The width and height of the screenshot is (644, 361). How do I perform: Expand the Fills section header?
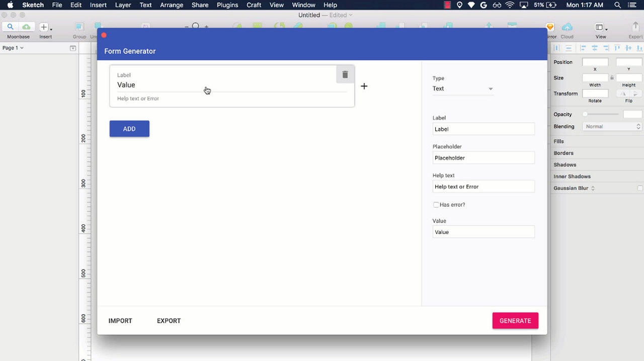tap(558, 141)
